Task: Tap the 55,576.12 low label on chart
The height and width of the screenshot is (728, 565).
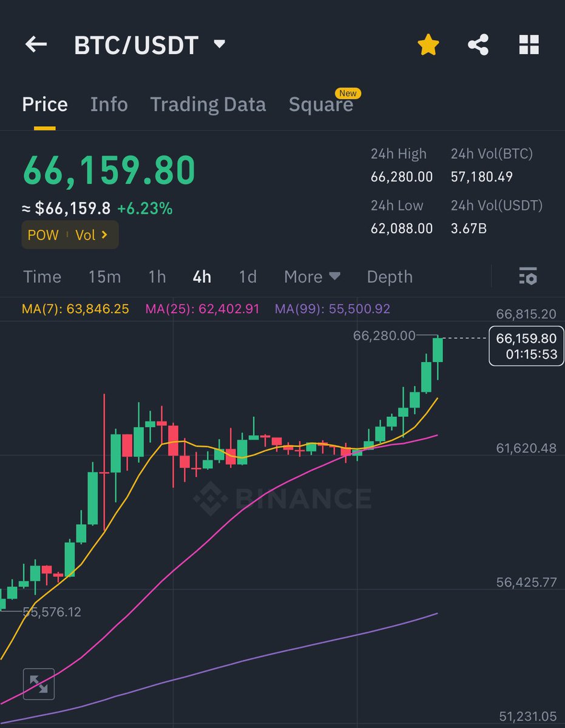Action: click(x=52, y=612)
